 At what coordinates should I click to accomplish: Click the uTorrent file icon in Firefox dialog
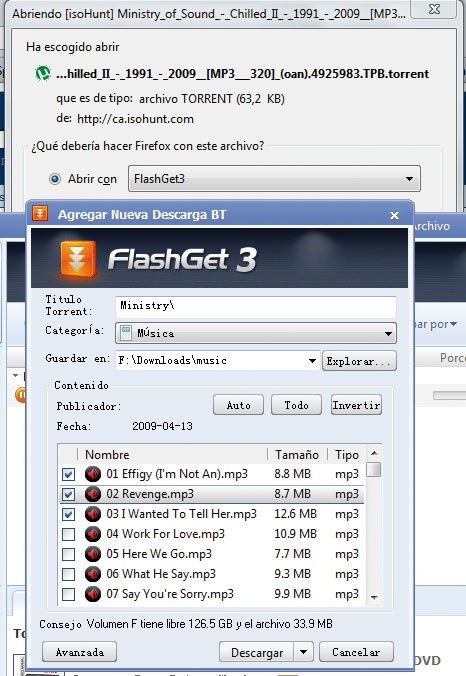point(43,73)
